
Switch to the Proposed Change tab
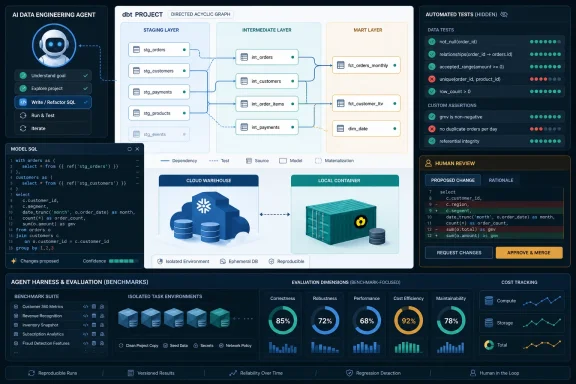click(x=453, y=180)
